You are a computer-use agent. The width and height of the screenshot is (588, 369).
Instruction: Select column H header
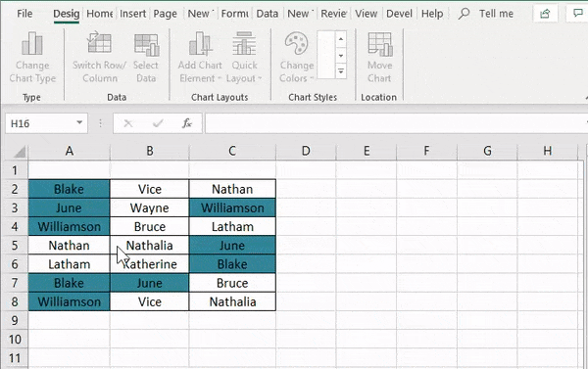[548, 151]
